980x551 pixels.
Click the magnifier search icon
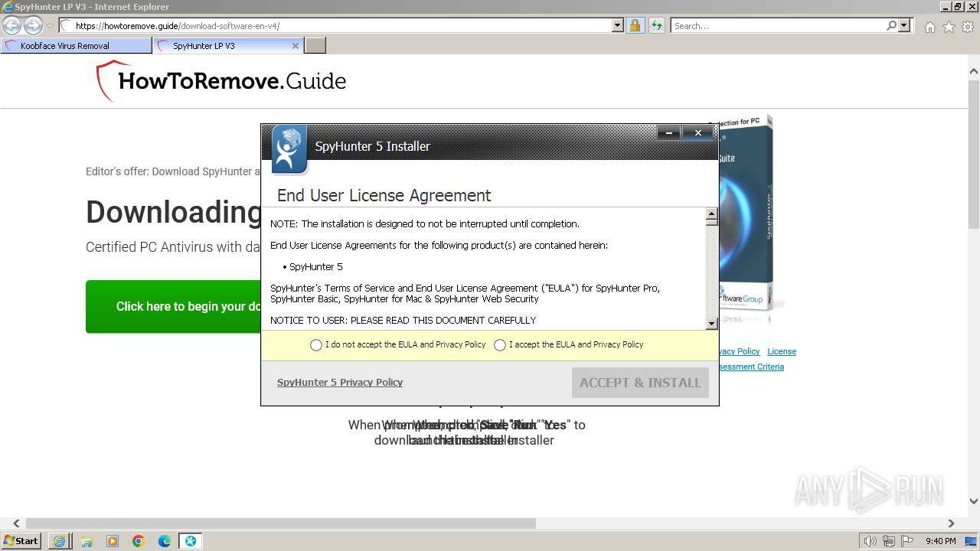[891, 26]
